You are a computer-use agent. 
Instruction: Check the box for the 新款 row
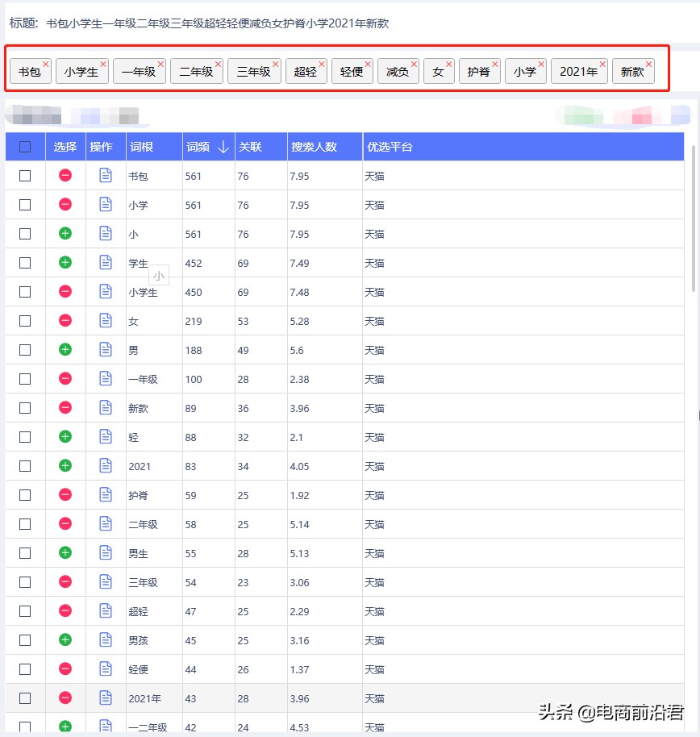tap(25, 408)
